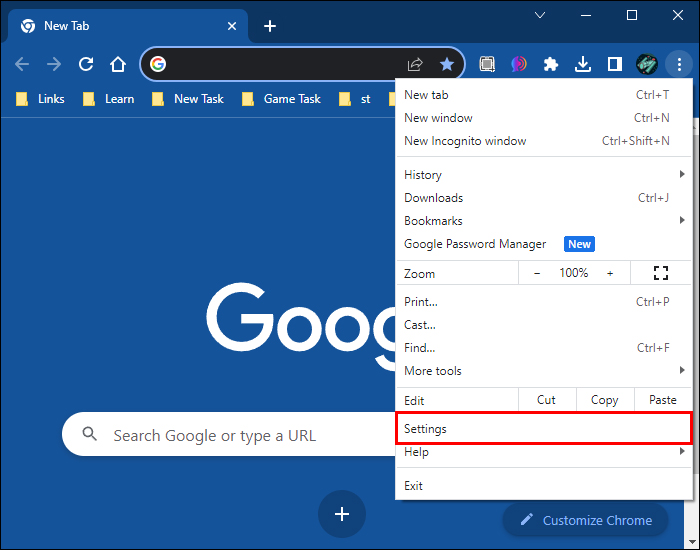Image resolution: width=700 pixels, height=550 pixels.
Task: Enter full screen mode icon
Action: (x=661, y=273)
